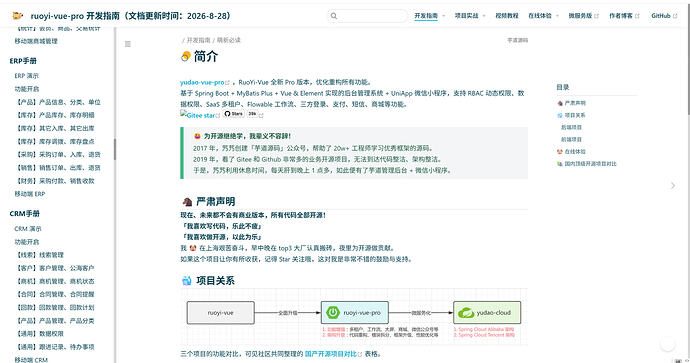Click the horse icon beside 严肃声明 heading

[x=187, y=202]
